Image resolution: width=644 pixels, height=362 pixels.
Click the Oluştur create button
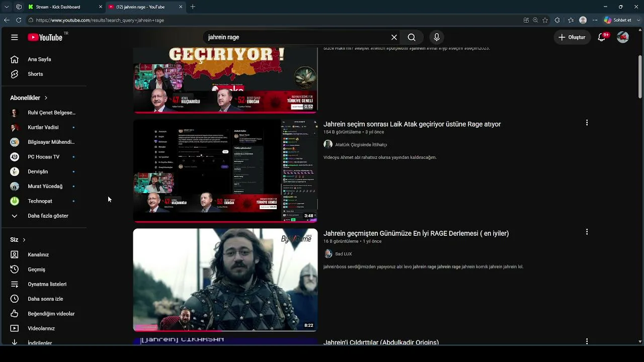coord(572,37)
